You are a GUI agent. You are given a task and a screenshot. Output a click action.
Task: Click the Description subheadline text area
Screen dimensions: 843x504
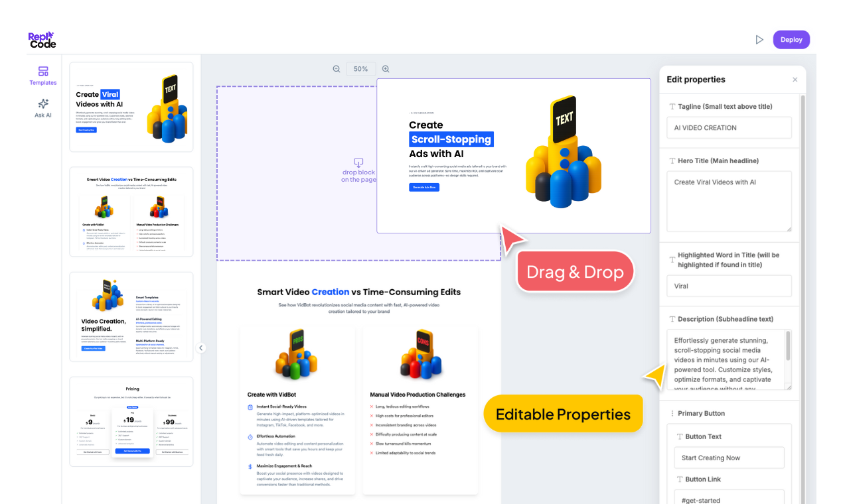[729, 359]
